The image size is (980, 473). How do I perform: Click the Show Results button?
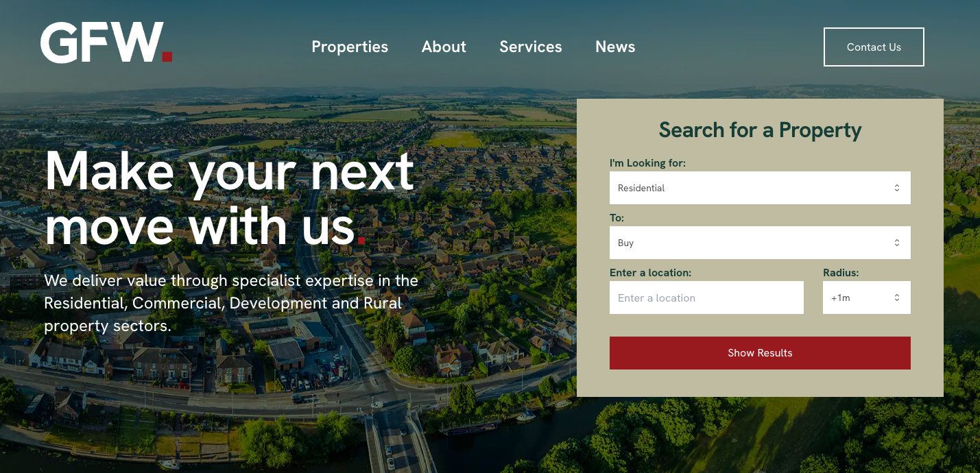pyautogui.click(x=760, y=353)
